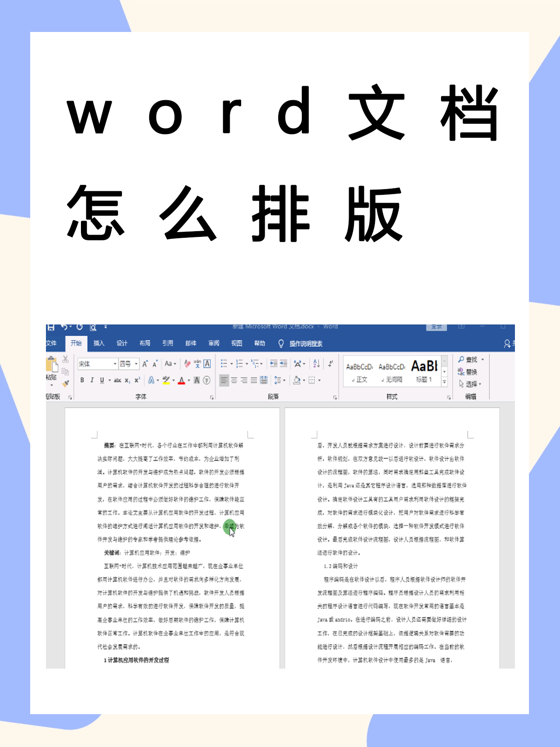Toggle left alignment for the paragraph
The image size is (560, 747).
tap(224, 380)
